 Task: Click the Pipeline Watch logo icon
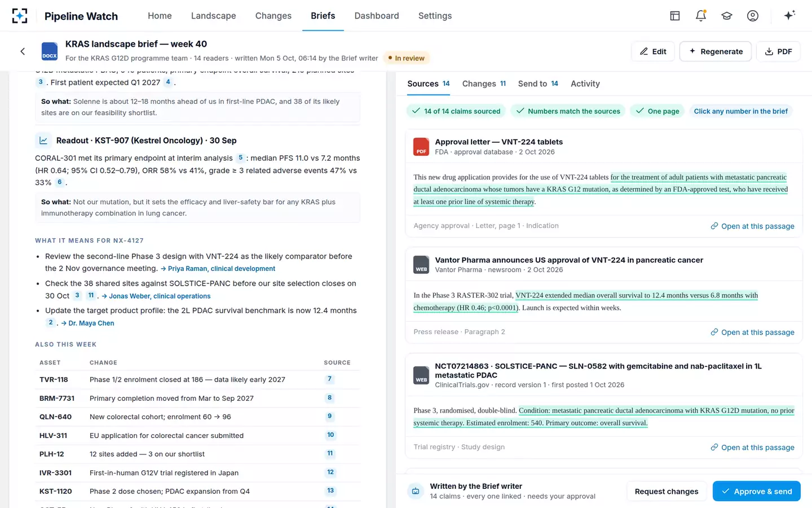click(x=20, y=16)
